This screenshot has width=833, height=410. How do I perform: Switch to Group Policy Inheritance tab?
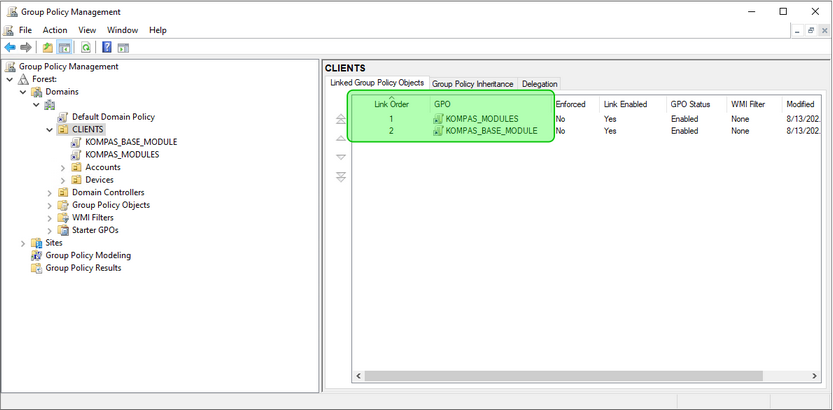[x=473, y=84]
